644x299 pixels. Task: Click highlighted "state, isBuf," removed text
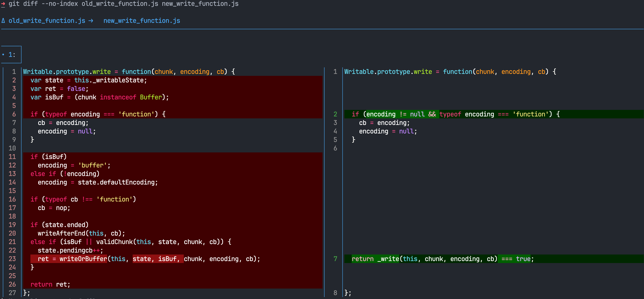point(157,259)
